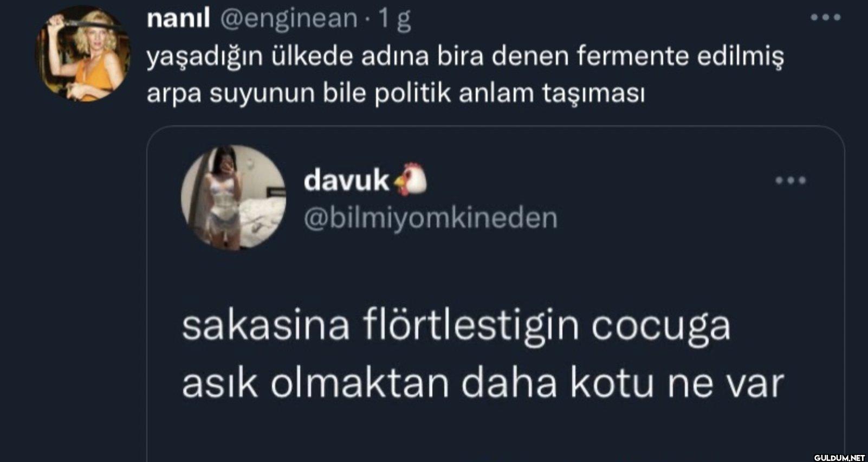Click the word 'fermente' in the tweet
The width and height of the screenshot is (868, 462).
point(632,56)
